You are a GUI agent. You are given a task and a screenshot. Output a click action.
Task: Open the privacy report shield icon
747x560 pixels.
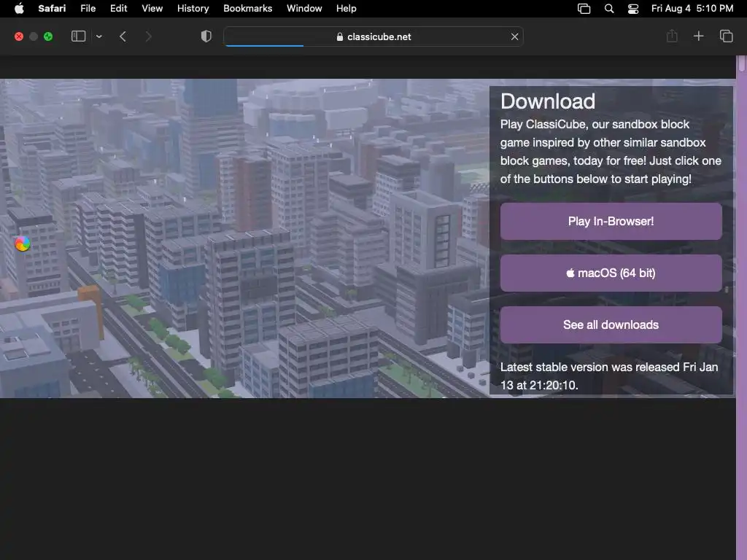[x=206, y=36]
